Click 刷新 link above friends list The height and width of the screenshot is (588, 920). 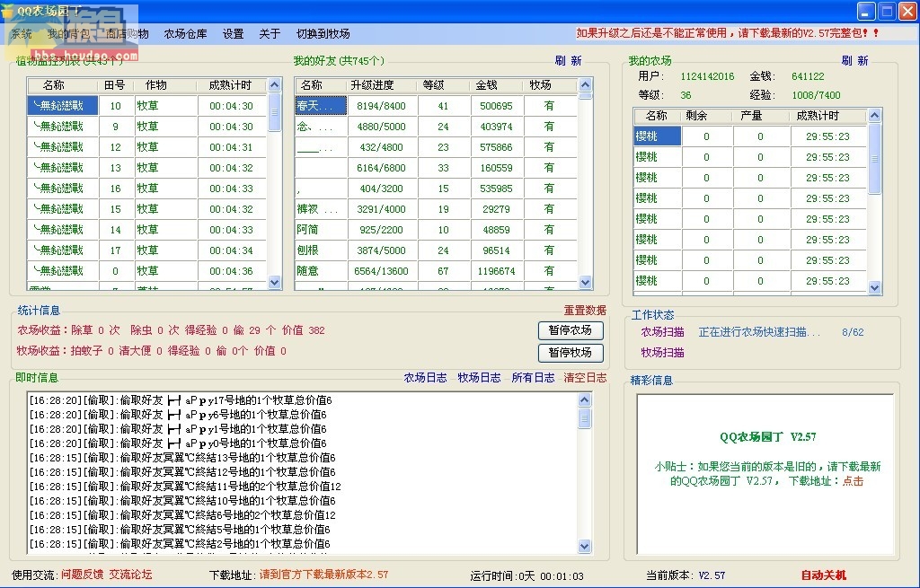tap(568, 60)
